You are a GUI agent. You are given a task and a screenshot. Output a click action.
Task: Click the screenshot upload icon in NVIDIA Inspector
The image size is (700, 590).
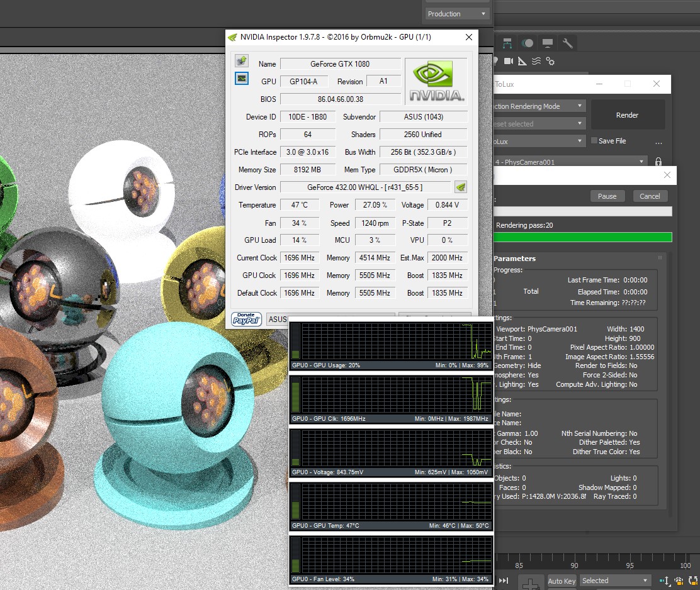[242, 61]
